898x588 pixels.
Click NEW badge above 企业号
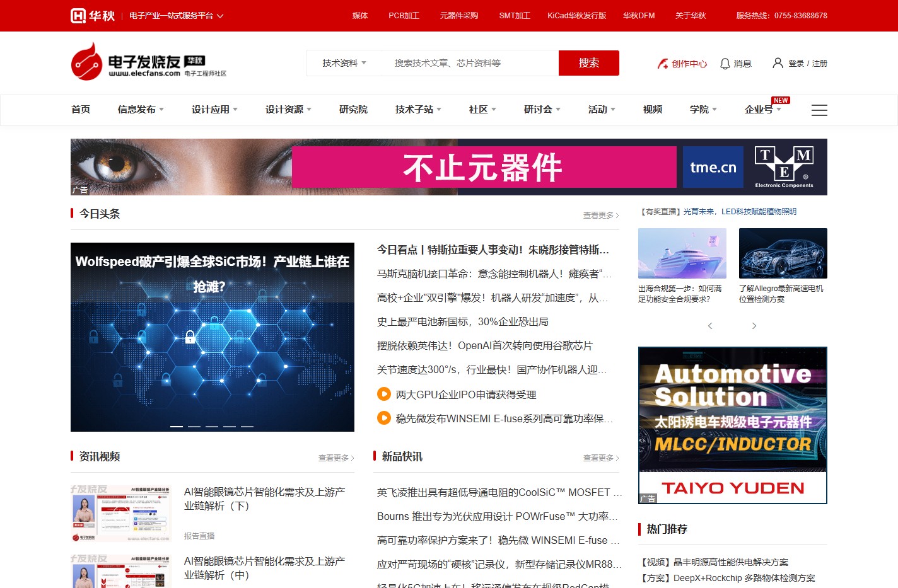pos(781,100)
